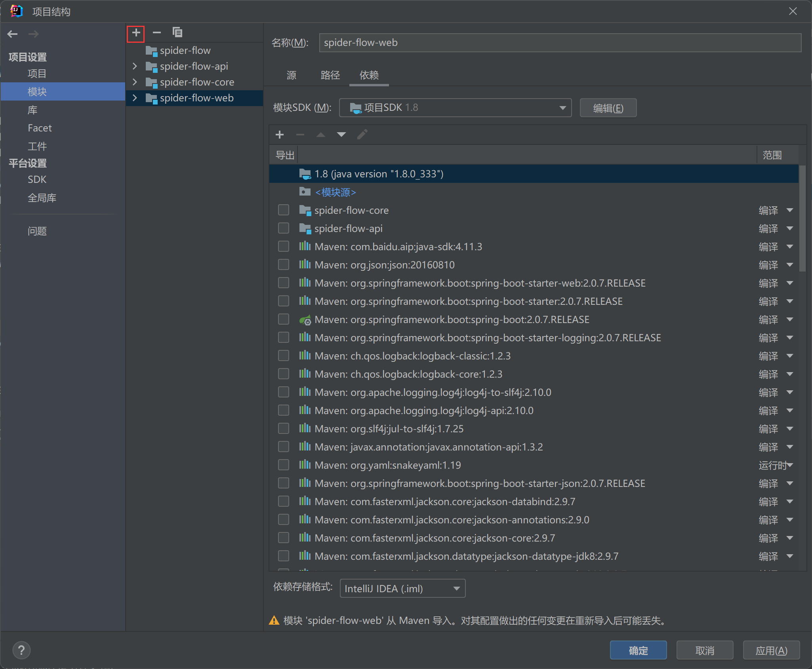
Task: Check export box for javax.annotation-api
Action: [284, 447]
